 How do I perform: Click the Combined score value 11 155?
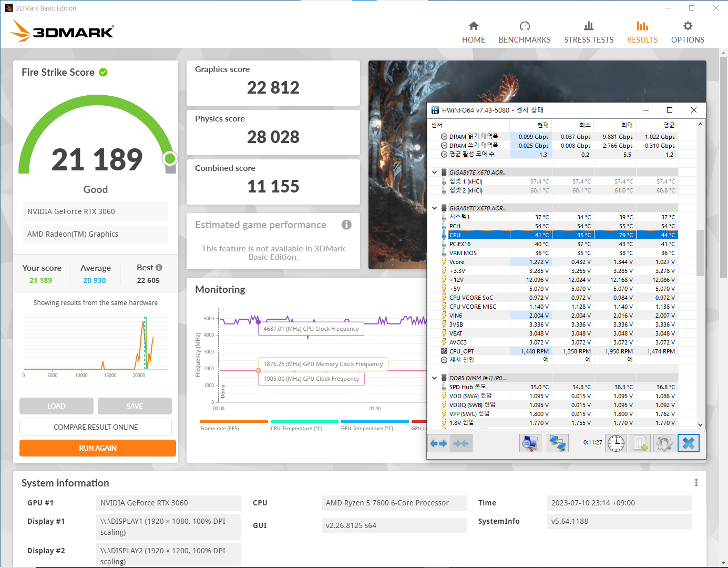click(273, 187)
